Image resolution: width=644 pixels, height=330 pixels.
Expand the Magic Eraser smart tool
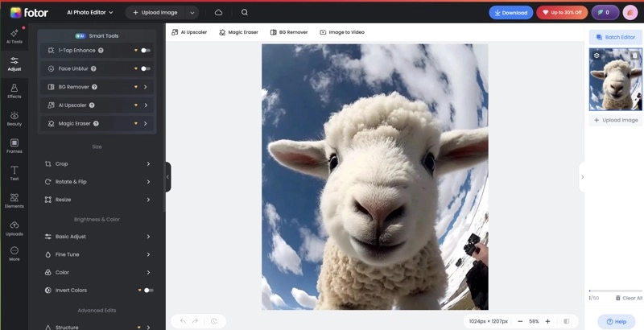tap(146, 123)
